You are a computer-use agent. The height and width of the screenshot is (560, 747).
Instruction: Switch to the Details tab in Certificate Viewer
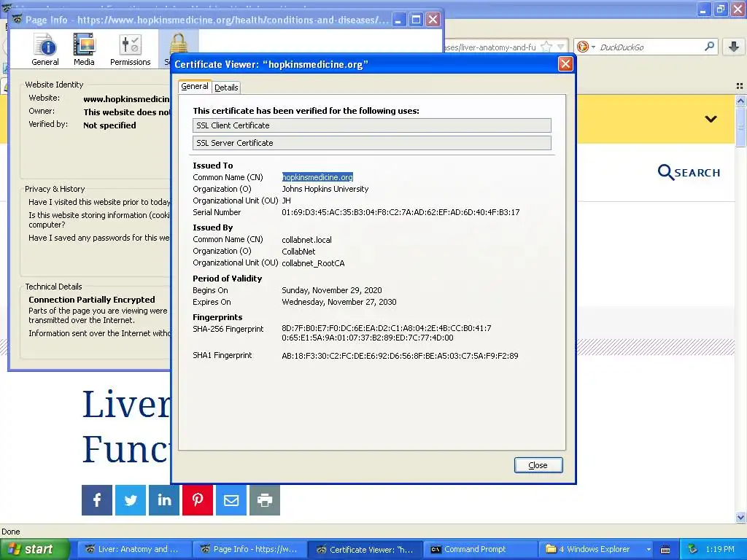[x=226, y=87]
